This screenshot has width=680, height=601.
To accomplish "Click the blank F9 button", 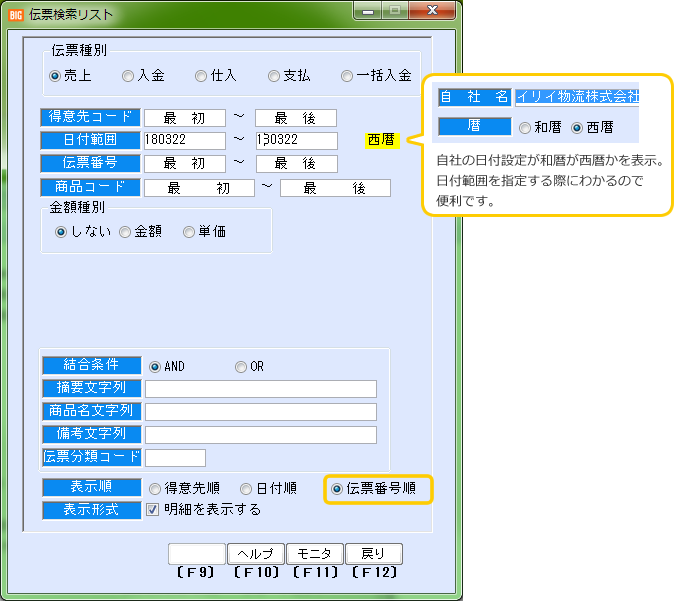I will 197,554.
